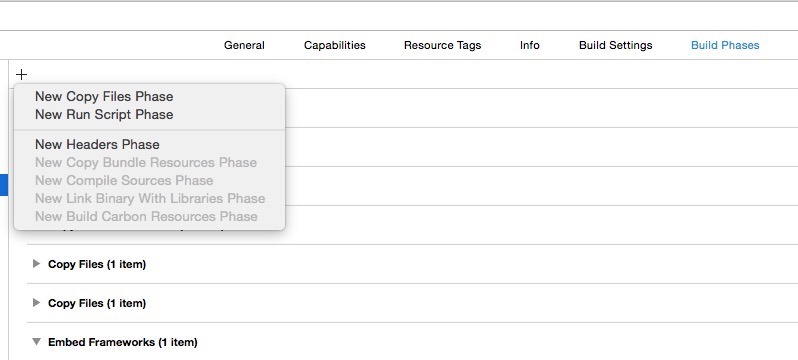The image size is (798, 360).
Task: Collapse the Embed Frameworks disclosure triangle
Action: [x=36, y=342]
